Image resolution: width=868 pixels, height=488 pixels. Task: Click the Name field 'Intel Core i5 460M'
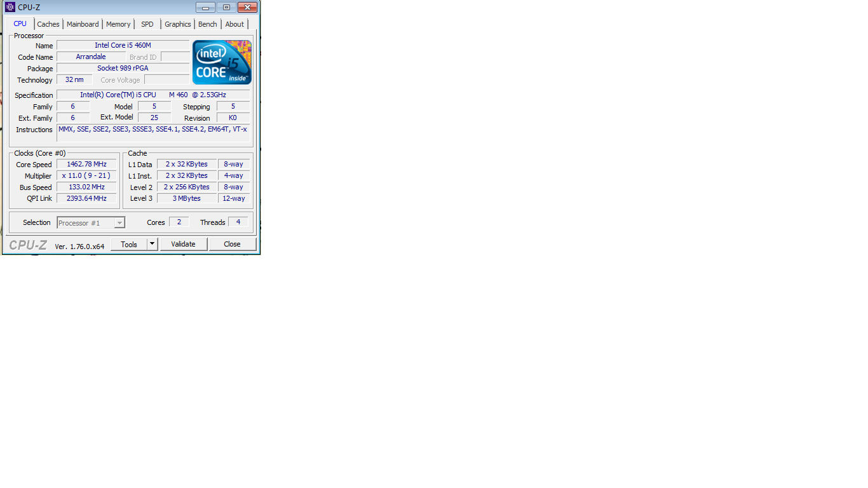[123, 45]
